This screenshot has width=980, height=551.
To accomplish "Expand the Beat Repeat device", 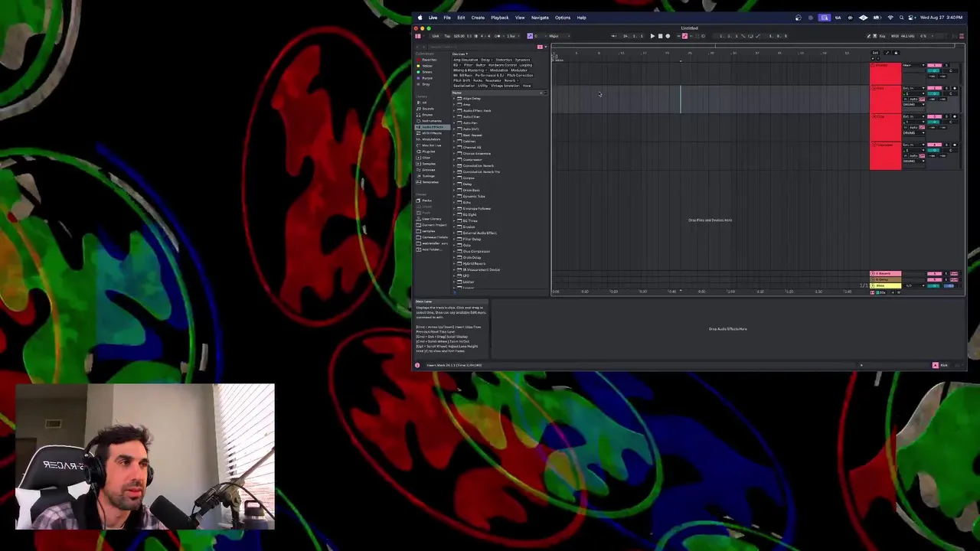I will pyautogui.click(x=454, y=135).
